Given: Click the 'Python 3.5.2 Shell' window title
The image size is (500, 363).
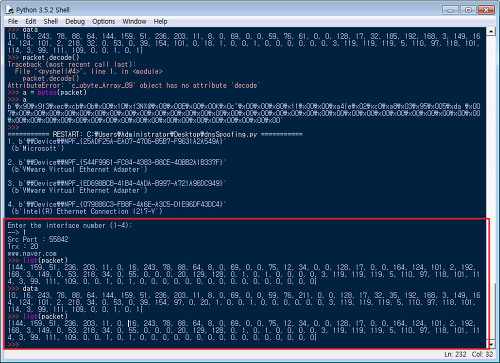Looking at the screenshot, I should point(43,10).
